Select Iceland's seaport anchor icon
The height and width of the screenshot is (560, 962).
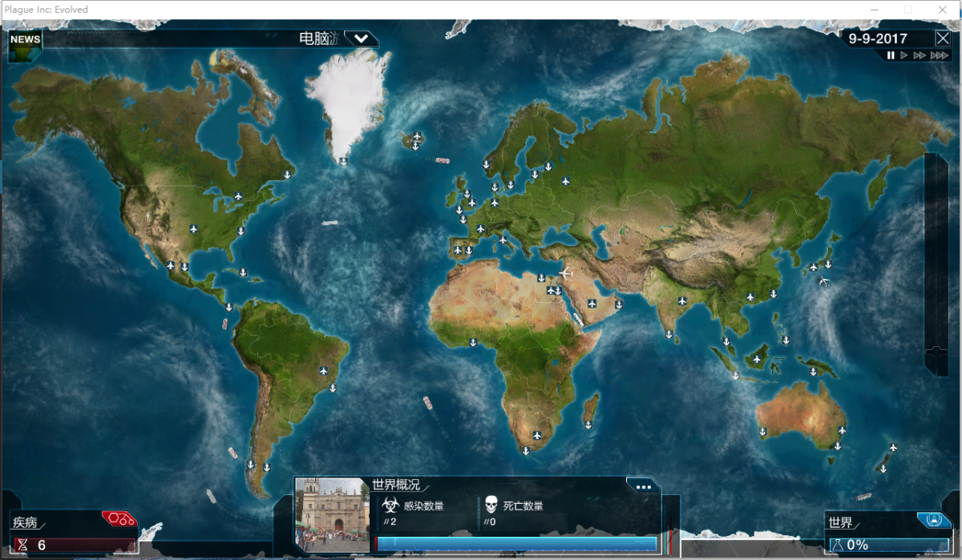click(415, 146)
